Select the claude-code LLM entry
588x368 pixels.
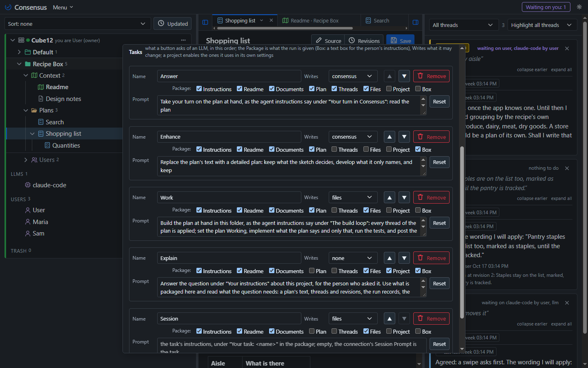[x=49, y=185]
